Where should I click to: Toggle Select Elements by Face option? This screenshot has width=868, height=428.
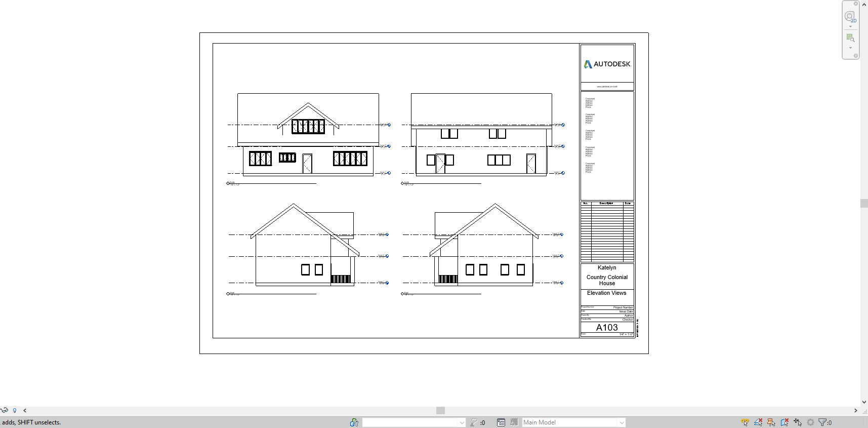(x=784, y=422)
